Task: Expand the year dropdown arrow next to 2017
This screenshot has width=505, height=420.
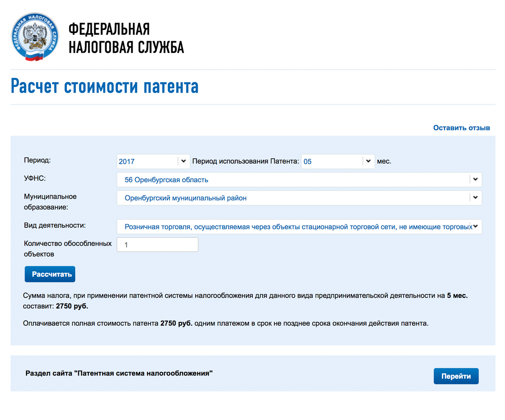Action: click(x=183, y=161)
